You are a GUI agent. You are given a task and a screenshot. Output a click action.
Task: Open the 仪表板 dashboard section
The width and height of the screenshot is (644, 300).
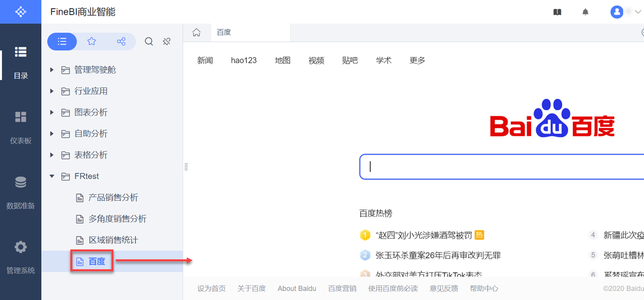pos(20,127)
